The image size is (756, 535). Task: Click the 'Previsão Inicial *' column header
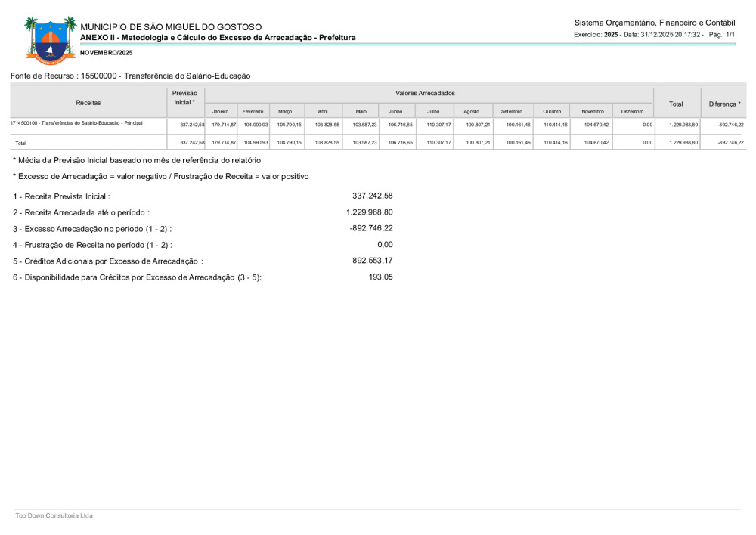click(184, 97)
